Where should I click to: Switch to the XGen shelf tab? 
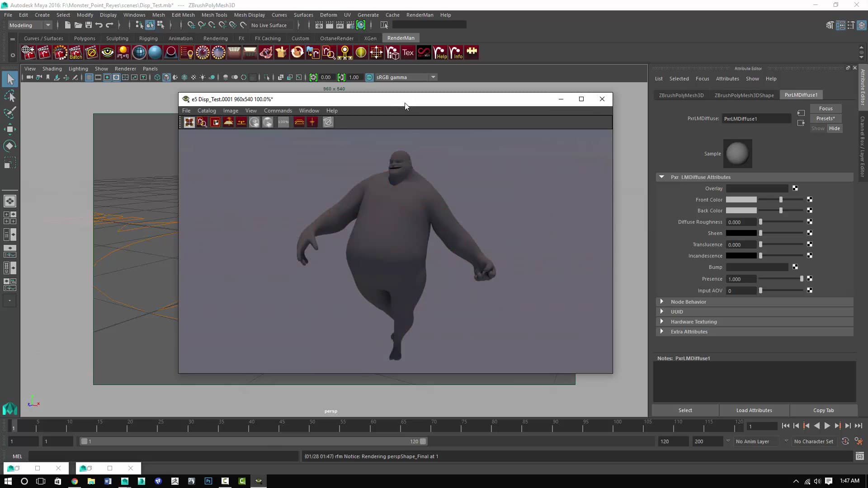(x=370, y=38)
